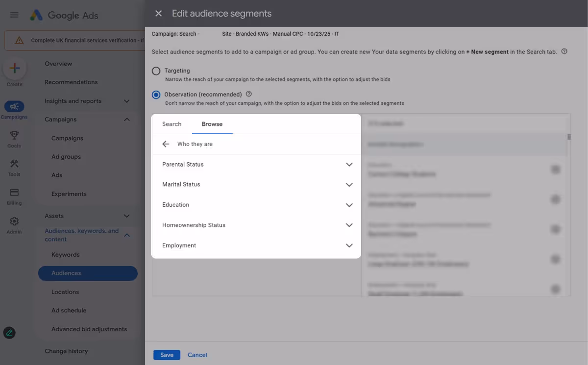The height and width of the screenshot is (365, 588).
Task: Open Locations in sidebar
Action: pyautogui.click(x=65, y=292)
